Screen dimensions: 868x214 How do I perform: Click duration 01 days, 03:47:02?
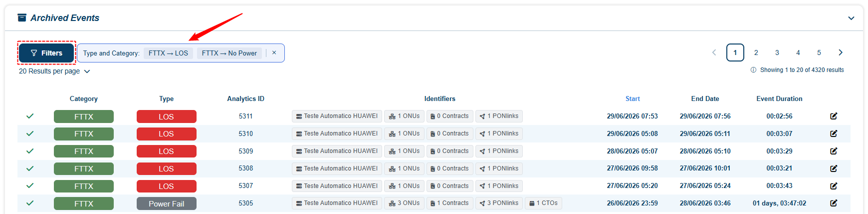pos(779,203)
